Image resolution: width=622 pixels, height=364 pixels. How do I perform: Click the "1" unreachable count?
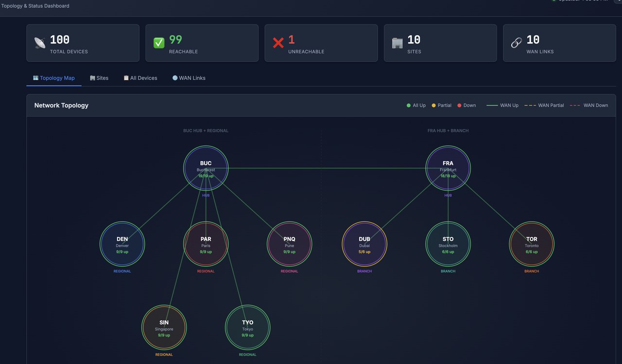click(x=292, y=40)
